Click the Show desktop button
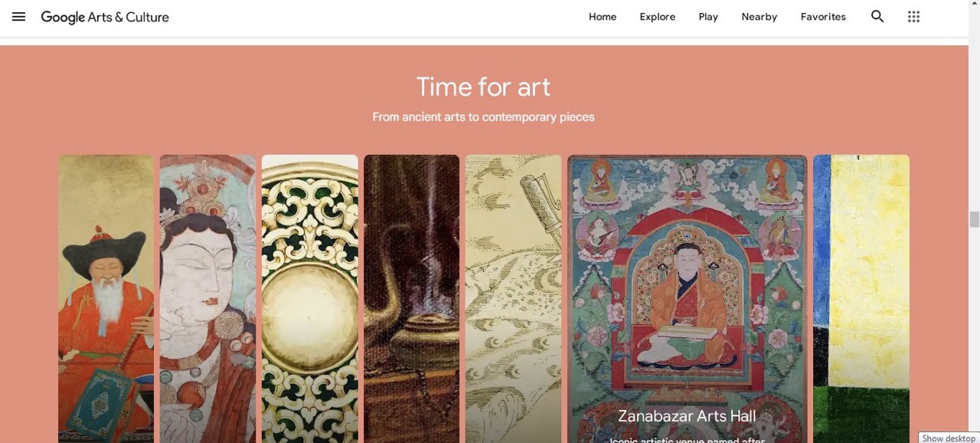Image resolution: width=980 pixels, height=443 pixels. (x=949, y=438)
